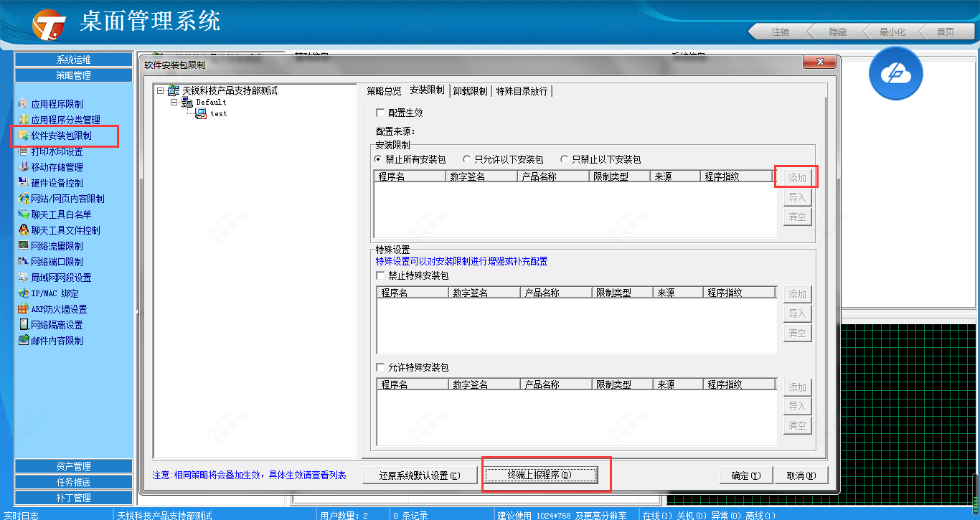The image size is (980, 520).
Task: Select the Default group node icon
Action: click(x=187, y=103)
